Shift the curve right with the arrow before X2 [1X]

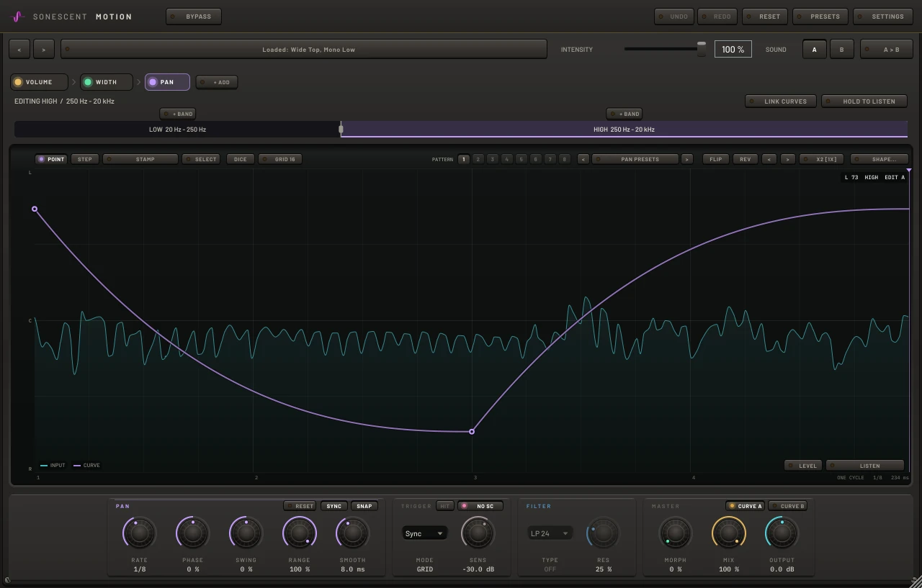click(x=787, y=159)
